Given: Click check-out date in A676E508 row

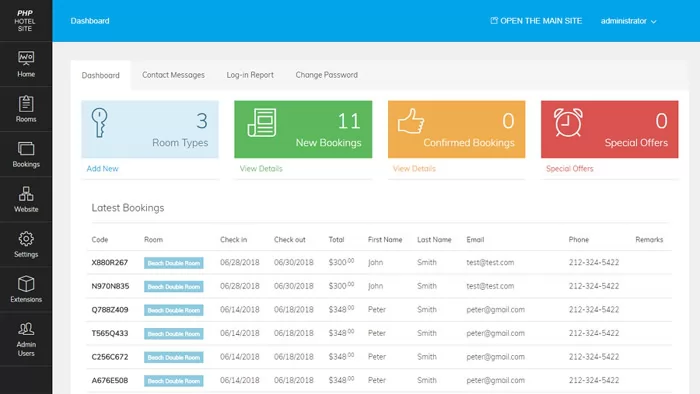Looking at the screenshot, I should point(294,381).
